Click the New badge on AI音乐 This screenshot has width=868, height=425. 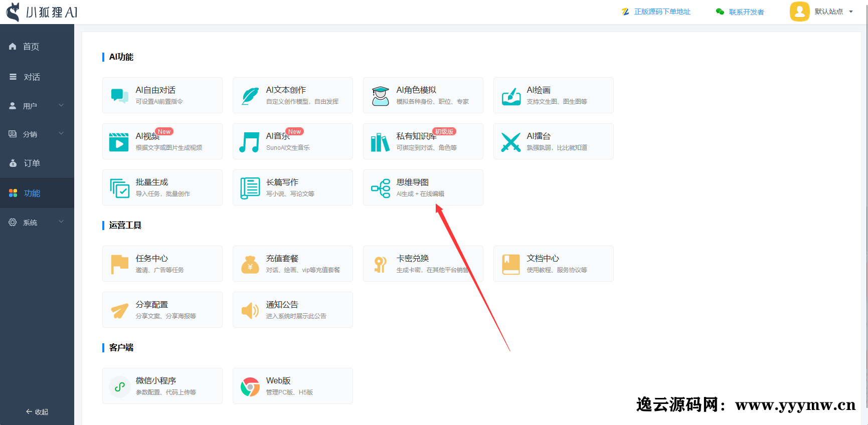(x=295, y=132)
